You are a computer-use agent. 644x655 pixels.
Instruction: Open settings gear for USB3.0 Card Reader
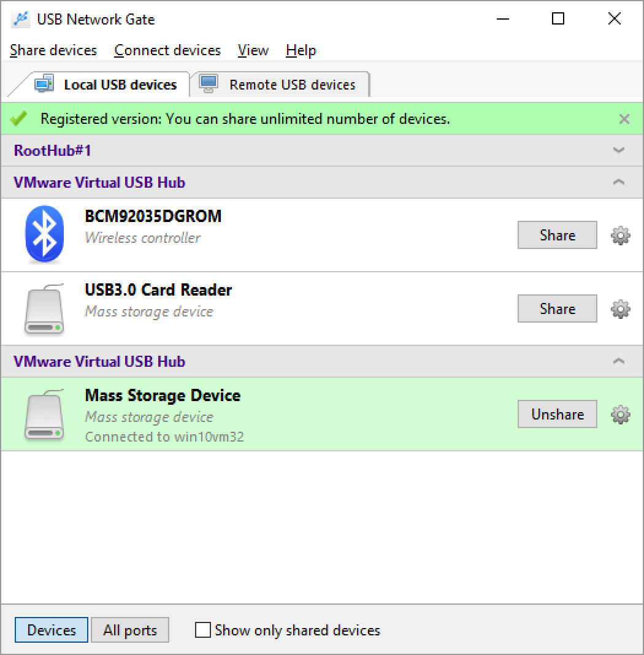click(620, 308)
